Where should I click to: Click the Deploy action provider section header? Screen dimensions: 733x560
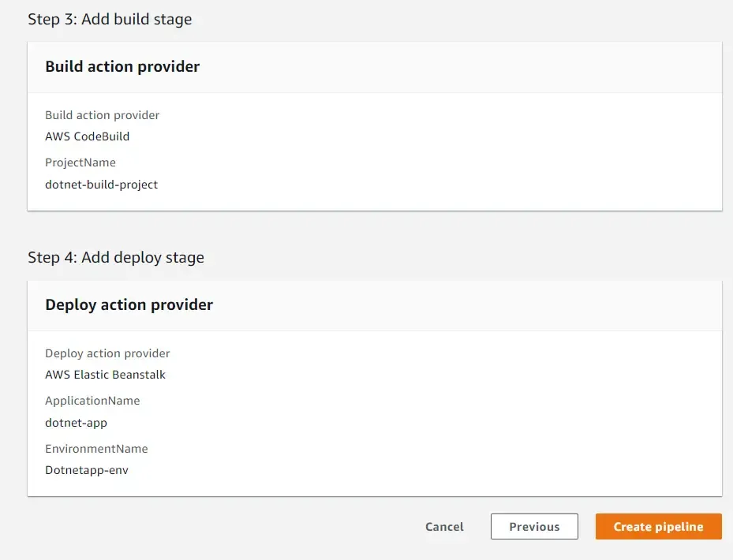coord(129,304)
